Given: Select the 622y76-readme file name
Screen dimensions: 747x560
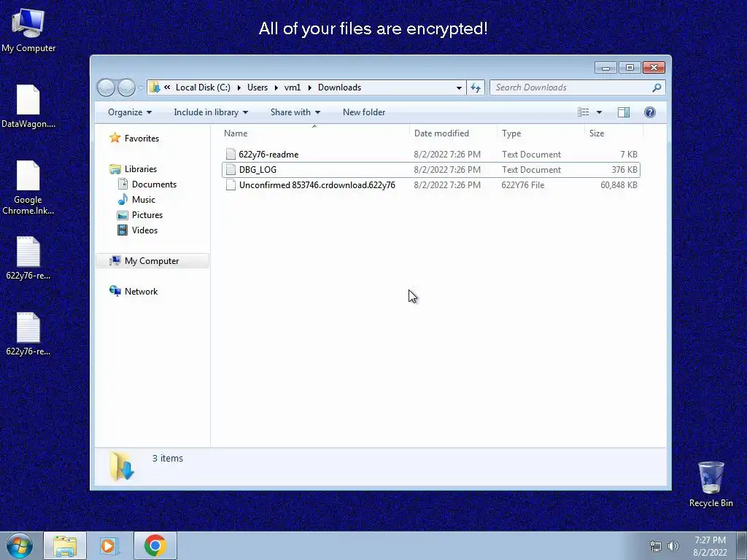Looking at the screenshot, I should coord(268,155).
